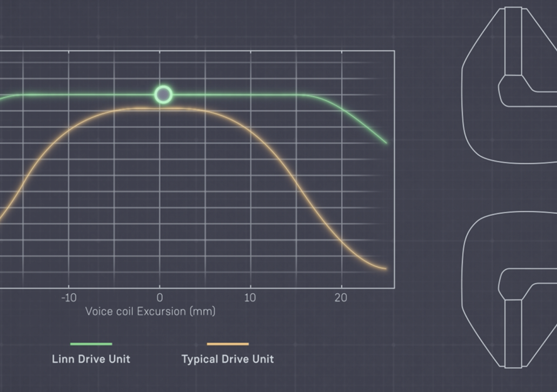Click the -10 x-axis tick label
Viewport: 557px width, 392px height.
tap(68, 298)
